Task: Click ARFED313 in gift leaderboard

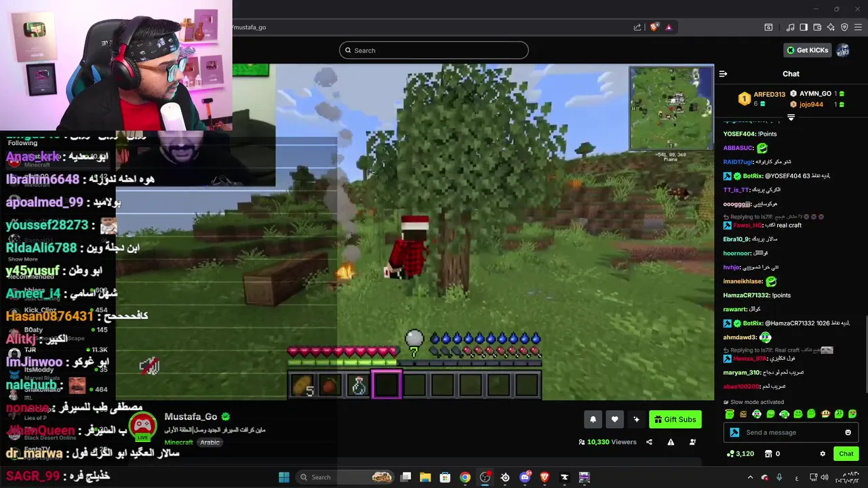Action: 769,94
